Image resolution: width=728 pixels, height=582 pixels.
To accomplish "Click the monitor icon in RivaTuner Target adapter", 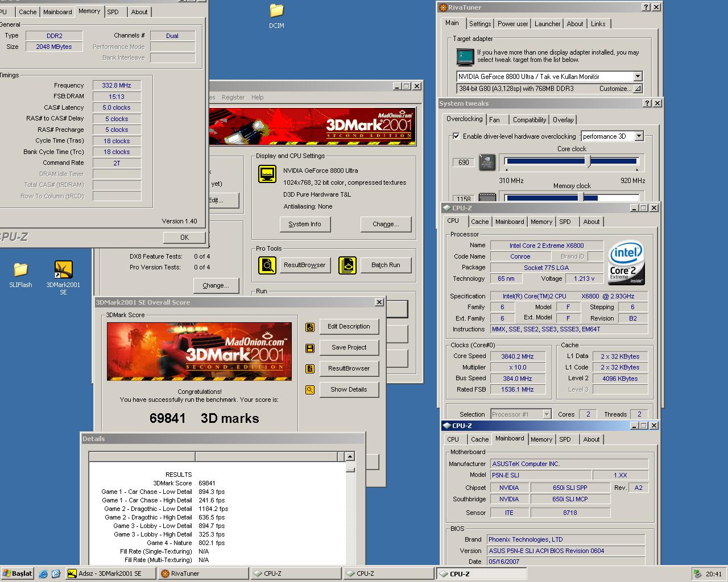I will [465, 57].
